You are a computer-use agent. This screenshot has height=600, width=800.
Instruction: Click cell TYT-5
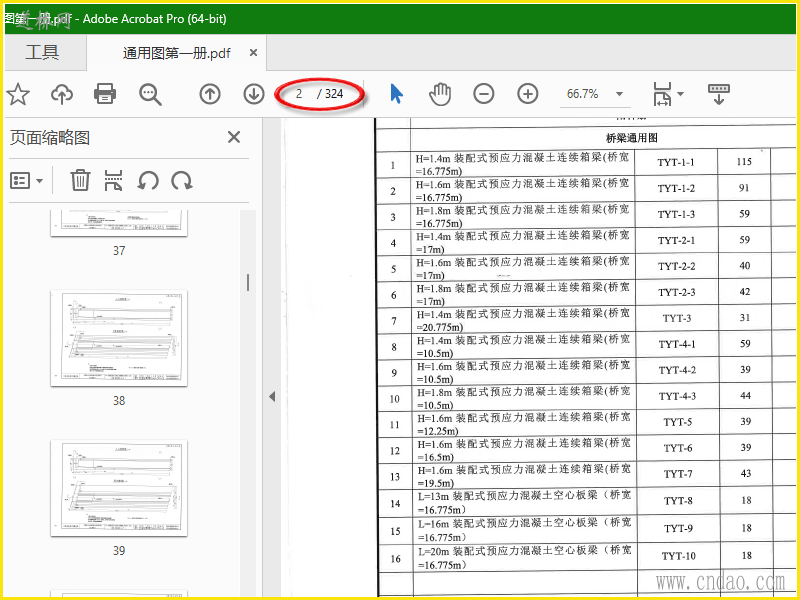(x=678, y=422)
